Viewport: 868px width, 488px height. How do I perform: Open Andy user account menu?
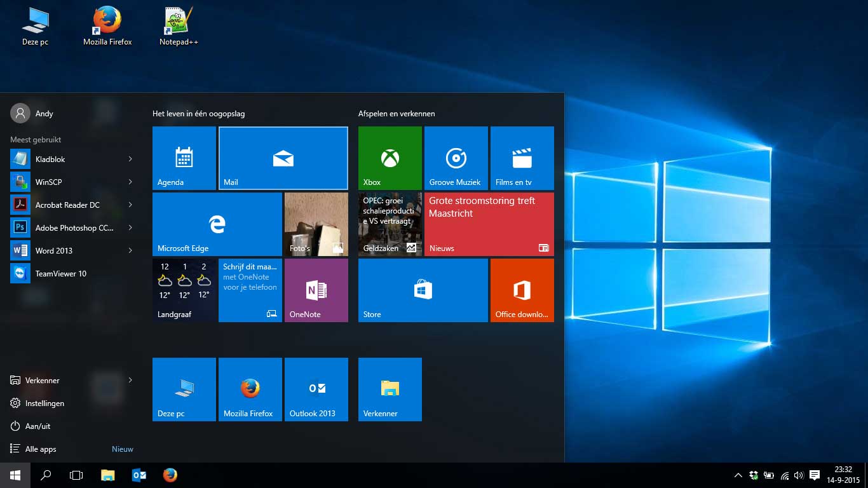pyautogui.click(x=32, y=114)
